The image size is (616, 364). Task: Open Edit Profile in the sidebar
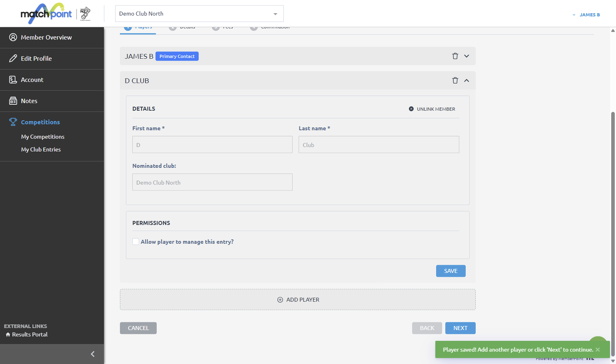coord(52,58)
